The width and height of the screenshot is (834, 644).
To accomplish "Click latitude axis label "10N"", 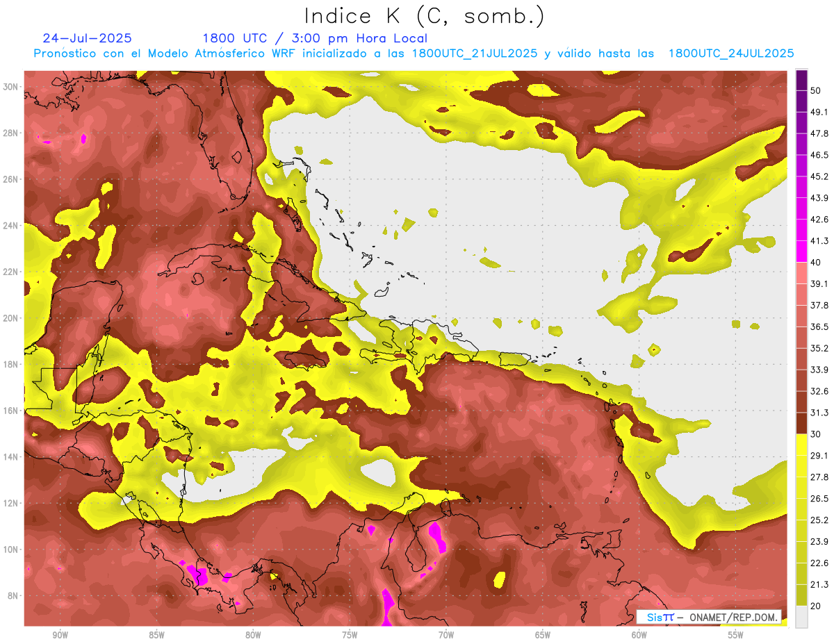I will (x=11, y=550).
